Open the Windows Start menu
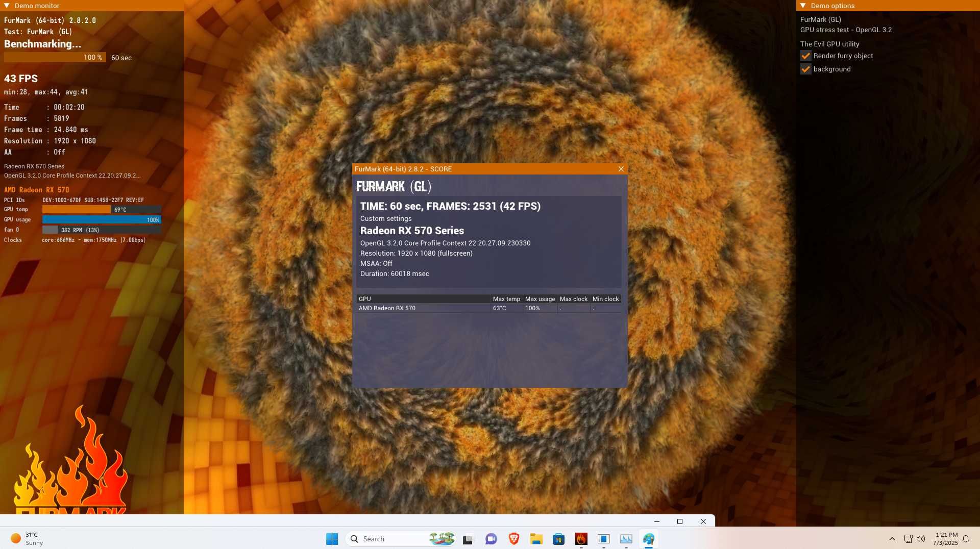The height and width of the screenshot is (549, 980). [x=332, y=539]
